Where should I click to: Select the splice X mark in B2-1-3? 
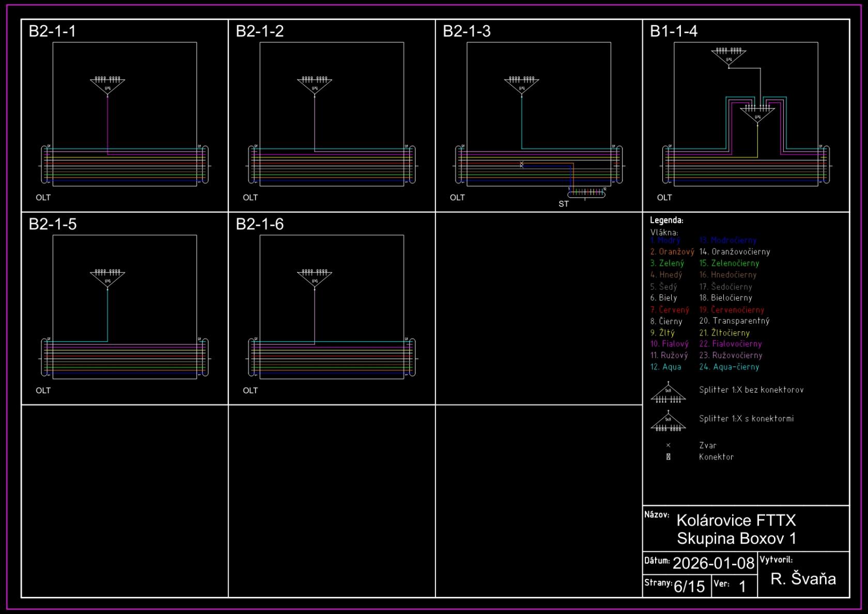click(521, 164)
